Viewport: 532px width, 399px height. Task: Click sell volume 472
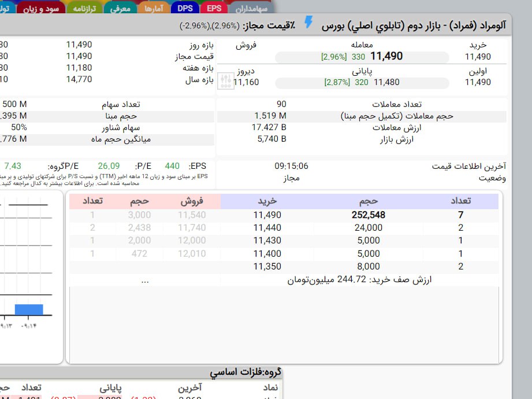[139, 254]
